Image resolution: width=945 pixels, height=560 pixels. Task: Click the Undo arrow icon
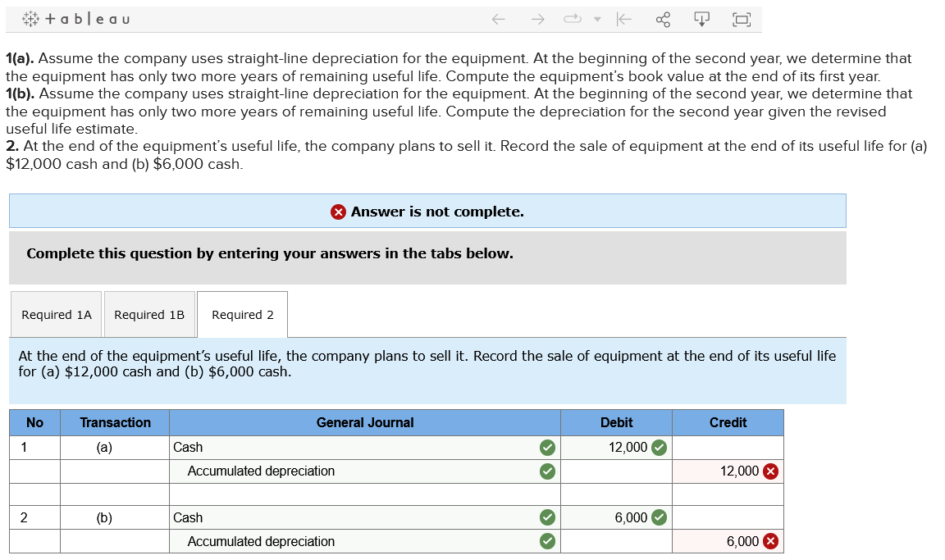point(498,18)
